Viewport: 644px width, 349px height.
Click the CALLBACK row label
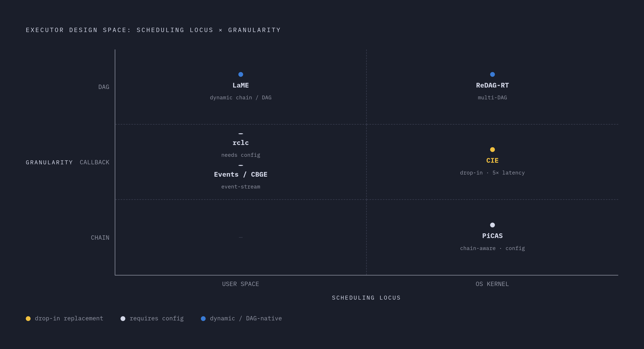click(94, 162)
